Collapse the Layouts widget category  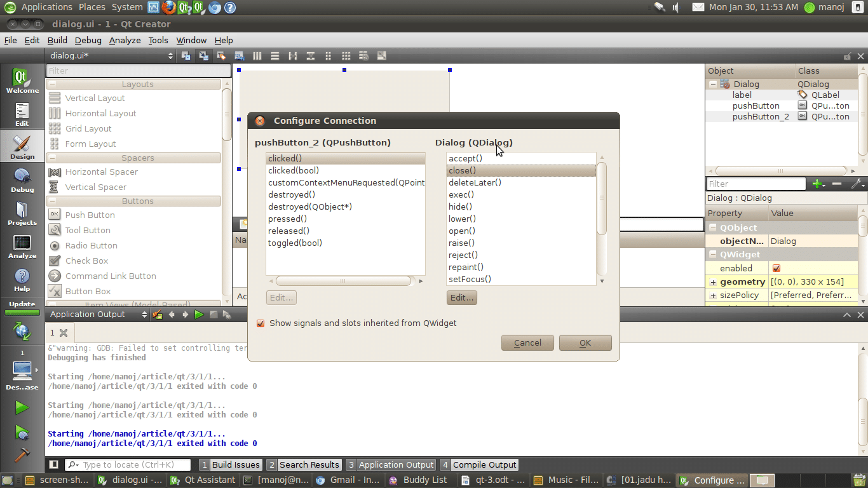coord(52,85)
